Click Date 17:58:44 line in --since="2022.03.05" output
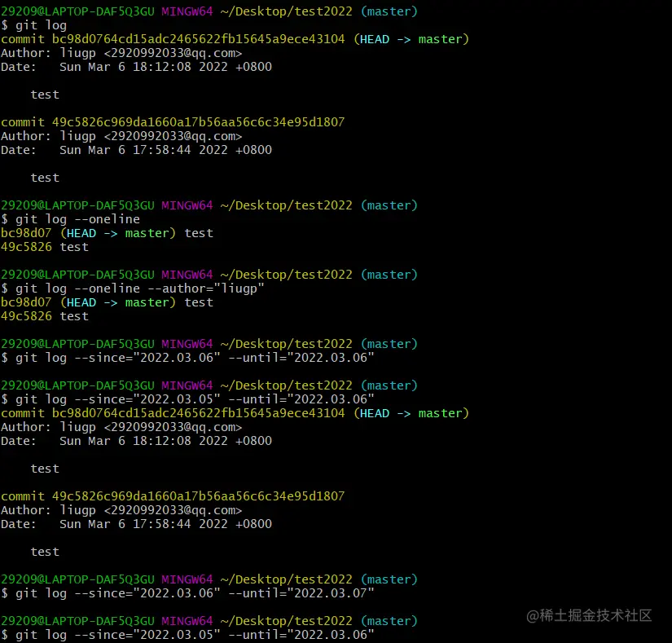 (x=136, y=525)
